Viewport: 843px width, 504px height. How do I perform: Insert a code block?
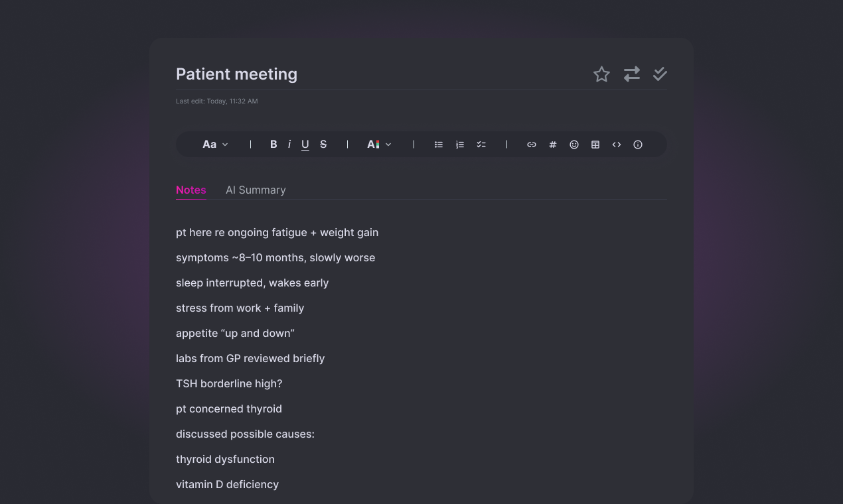(x=616, y=144)
